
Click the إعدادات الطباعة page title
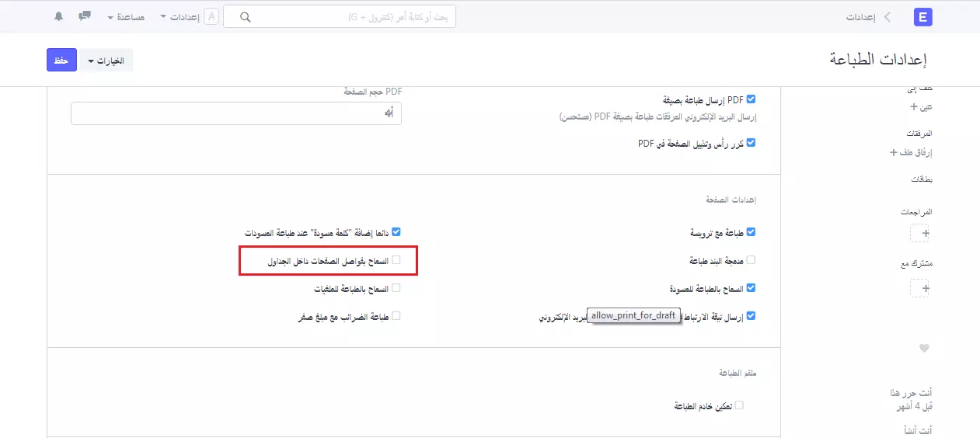(880, 60)
